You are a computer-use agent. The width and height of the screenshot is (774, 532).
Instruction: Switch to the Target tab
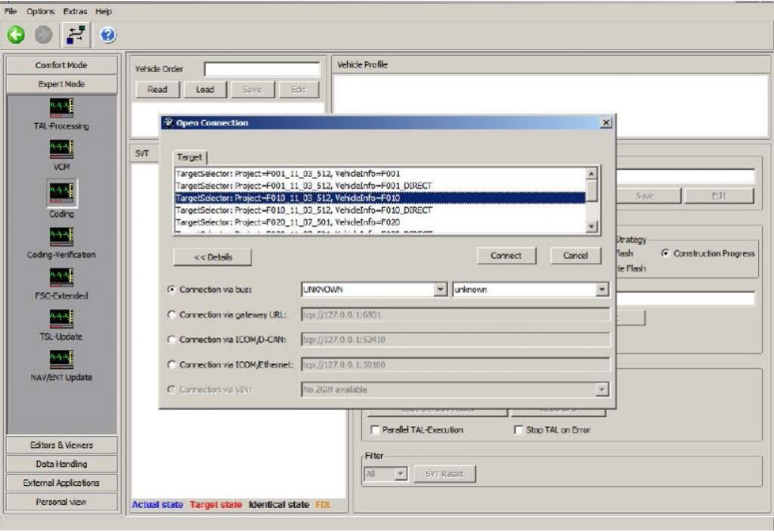[190, 157]
